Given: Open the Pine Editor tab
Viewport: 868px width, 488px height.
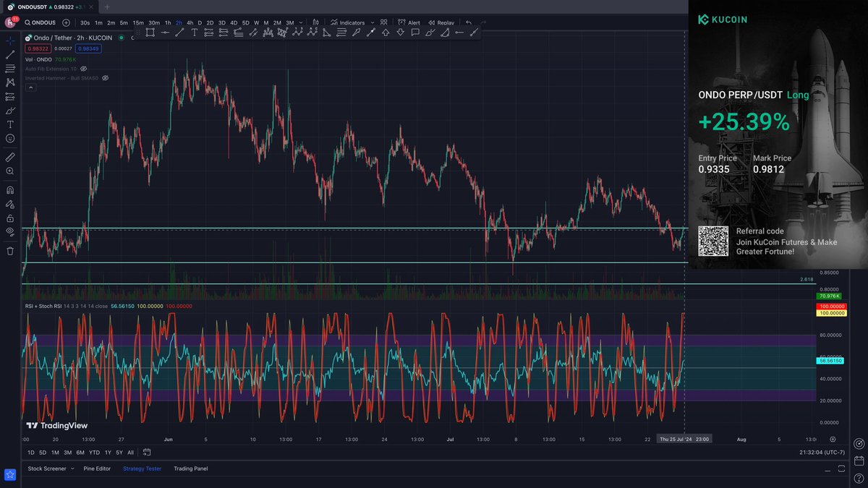Looking at the screenshot, I should 97,468.
